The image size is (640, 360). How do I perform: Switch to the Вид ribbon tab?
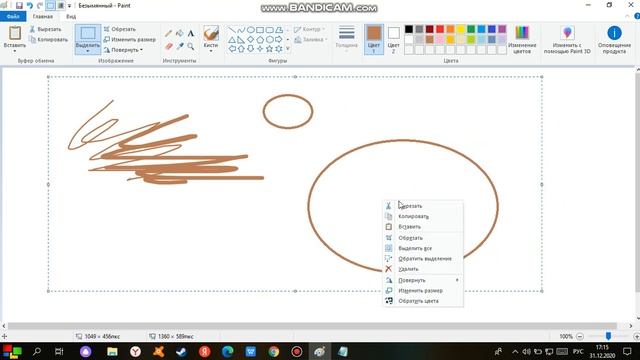[x=71, y=16]
